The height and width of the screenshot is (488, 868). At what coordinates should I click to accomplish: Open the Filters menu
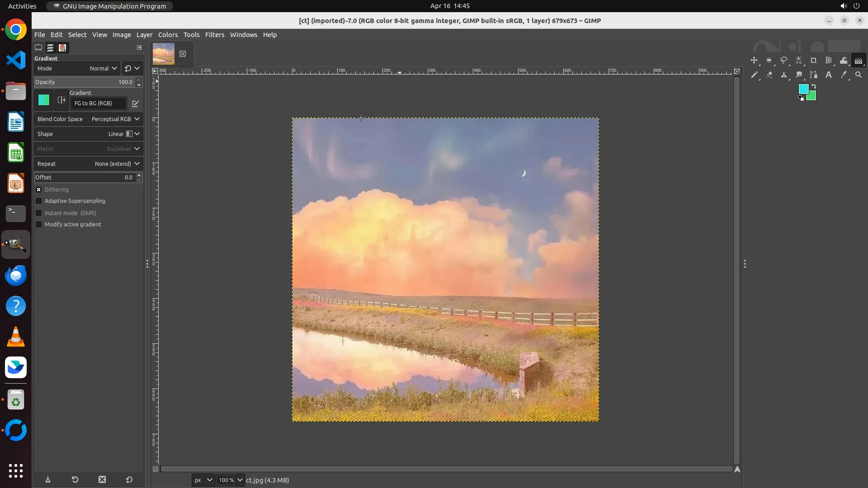pos(214,35)
